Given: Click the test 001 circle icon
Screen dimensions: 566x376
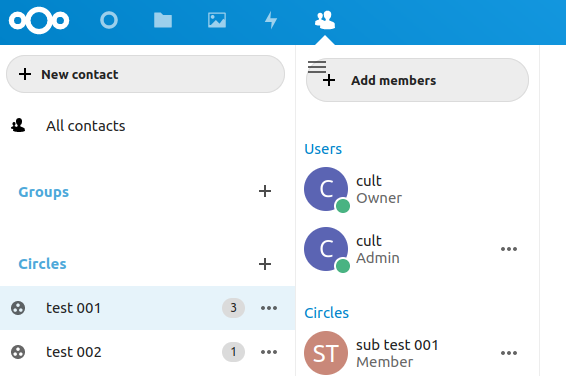Looking at the screenshot, I should 18,308.
